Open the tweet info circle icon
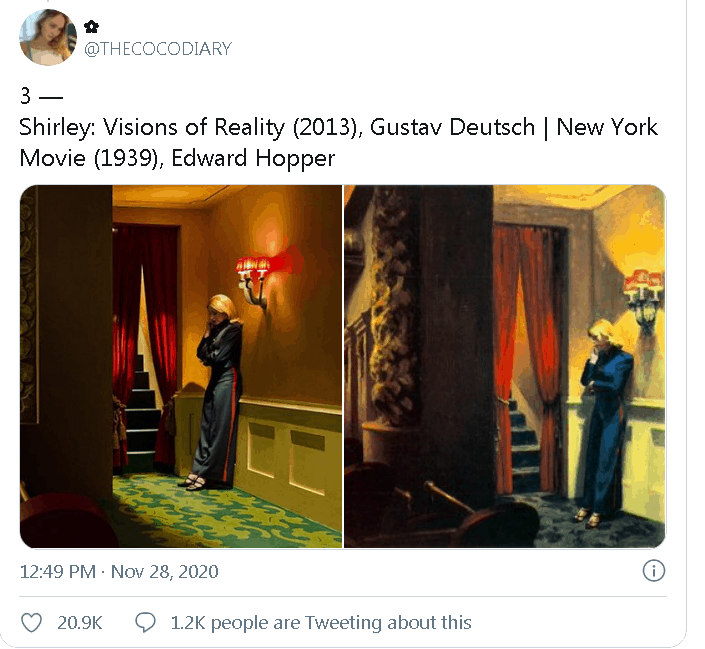 coord(653,571)
